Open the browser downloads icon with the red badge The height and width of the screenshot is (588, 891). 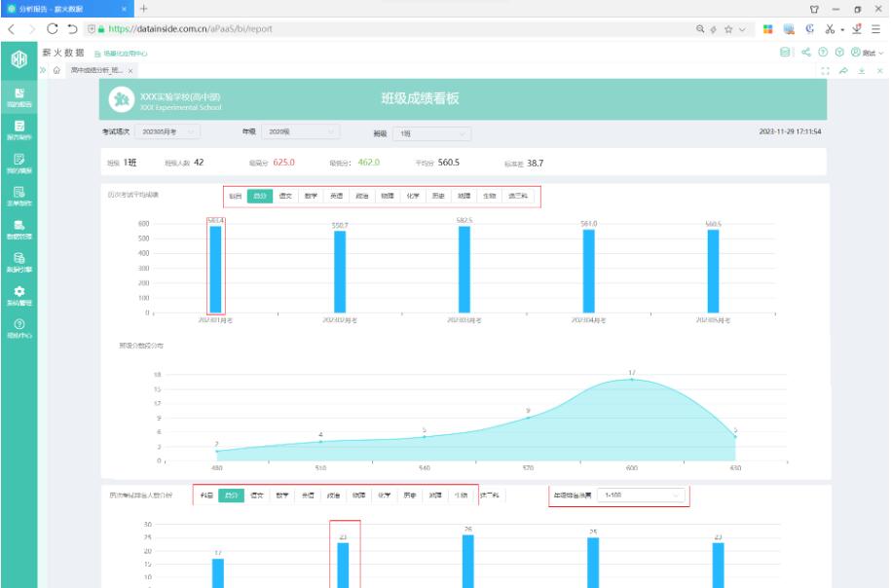click(x=857, y=29)
